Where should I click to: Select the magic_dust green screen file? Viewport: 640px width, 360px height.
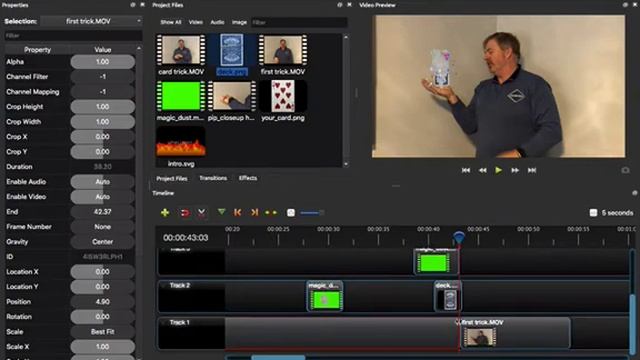coord(181,101)
